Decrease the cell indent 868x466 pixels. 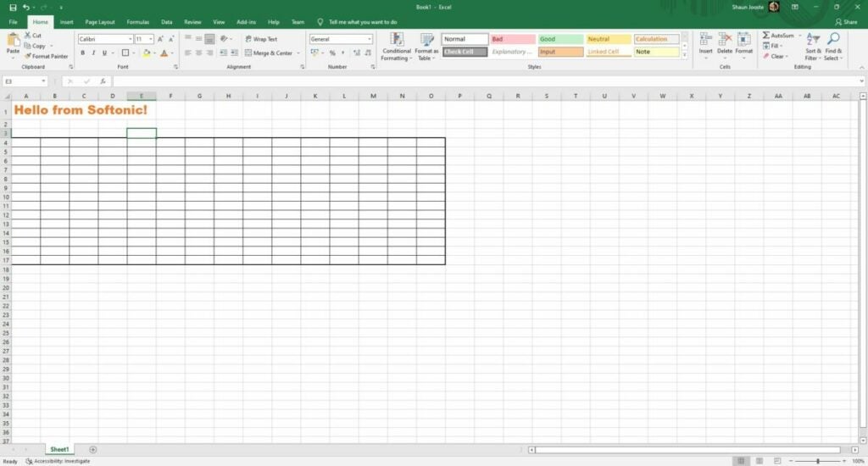point(224,53)
